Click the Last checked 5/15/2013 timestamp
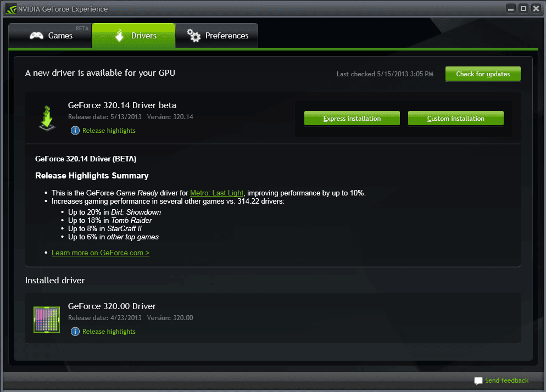This screenshot has height=392, width=546. tap(385, 74)
